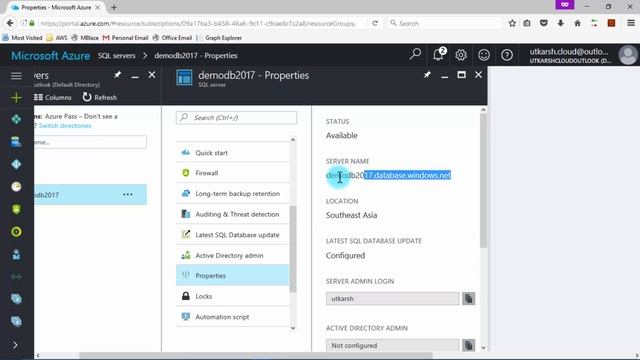The height and width of the screenshot is (360, 640).
Task: Reload page with browser refresh icon
Action: click(x=375, y=23)
